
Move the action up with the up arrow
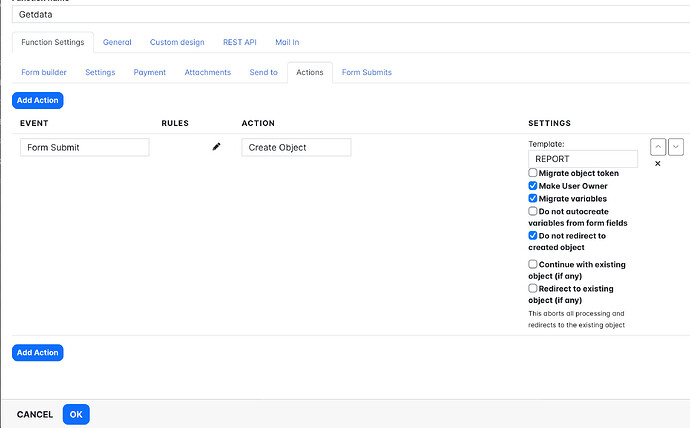[657, 147]
